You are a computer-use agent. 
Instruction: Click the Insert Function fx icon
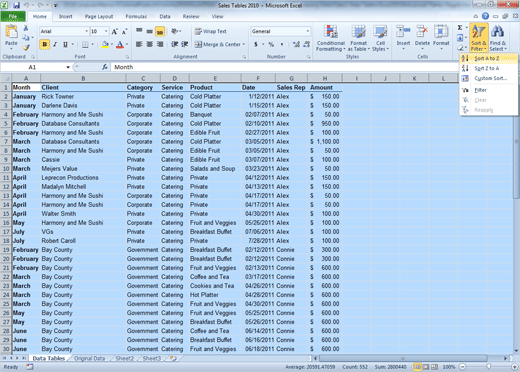105,67
